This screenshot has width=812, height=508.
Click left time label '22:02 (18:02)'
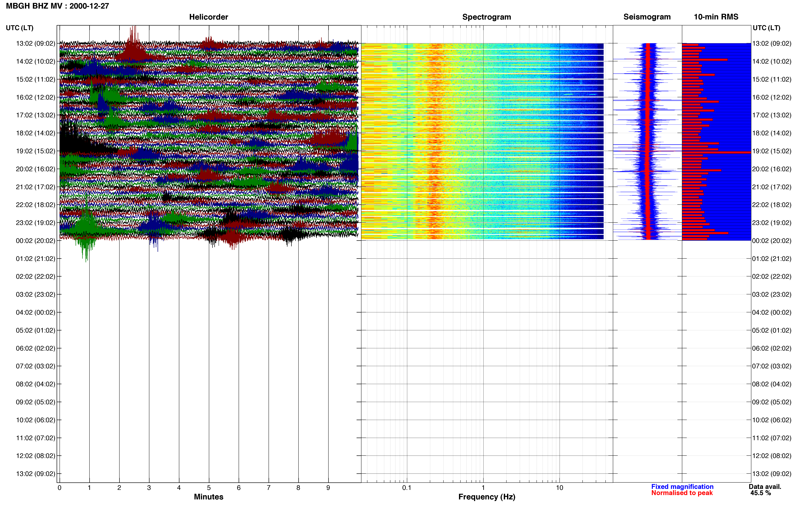(x=36, y=205)
